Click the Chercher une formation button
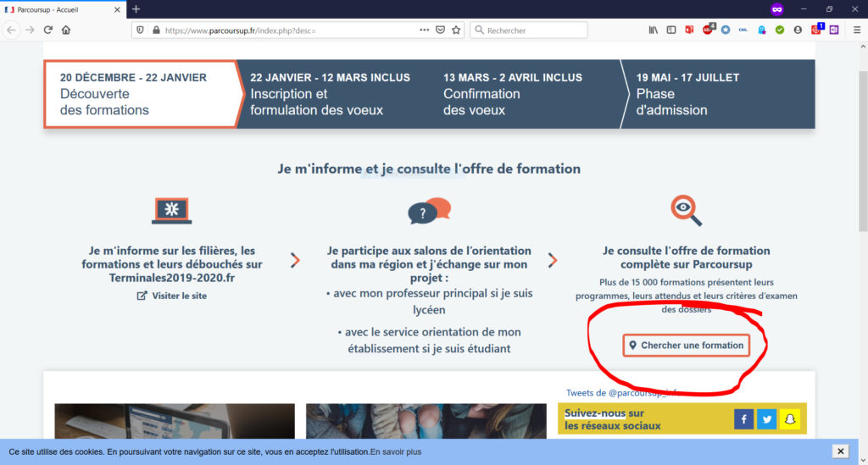This screenshot has width=868, height=465. pos(687,345)
